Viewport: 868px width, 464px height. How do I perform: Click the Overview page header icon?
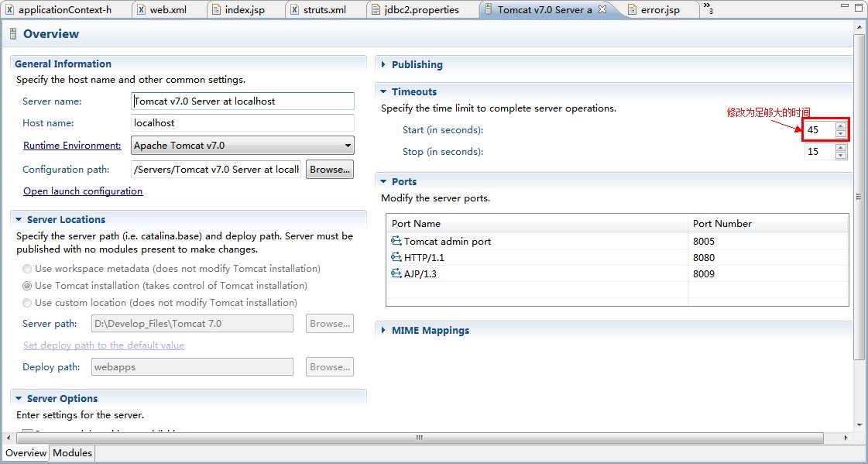point(12,34)
